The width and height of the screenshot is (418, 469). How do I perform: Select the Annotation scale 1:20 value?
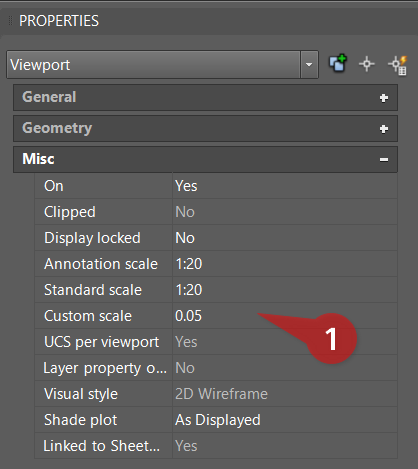(285, 264)
